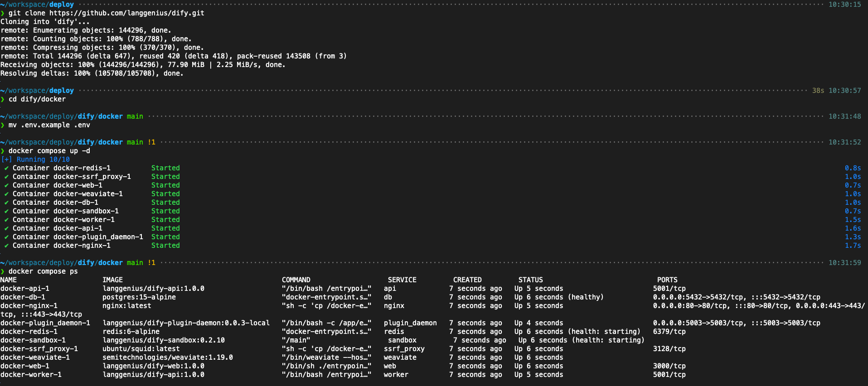Click the prompt arrow before 'docker compose ps'
This screenshot has width=868, height=386.
point(2,271)
